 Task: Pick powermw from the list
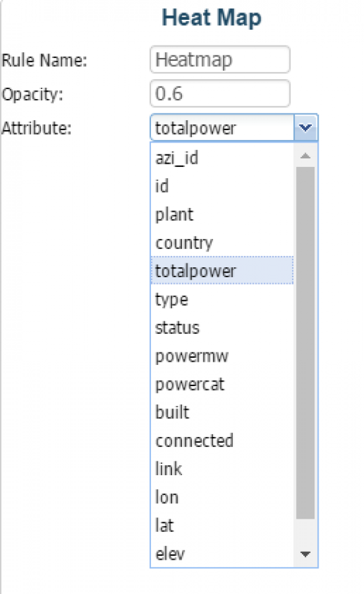(x=222, y=356)
